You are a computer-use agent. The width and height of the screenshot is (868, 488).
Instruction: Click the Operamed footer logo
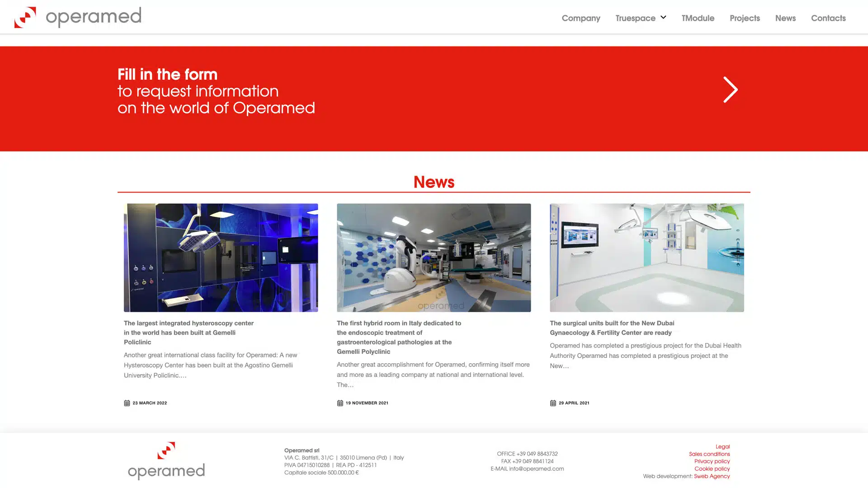[166, 461]
